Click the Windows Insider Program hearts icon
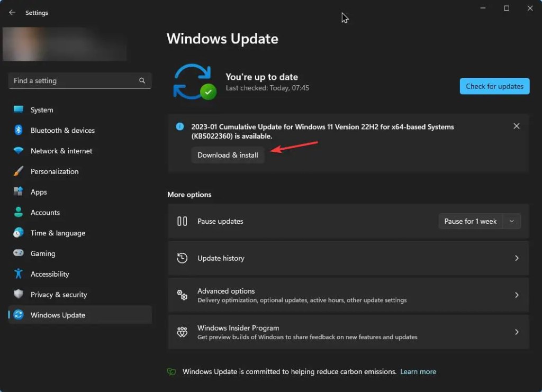 tap(182, 332)
